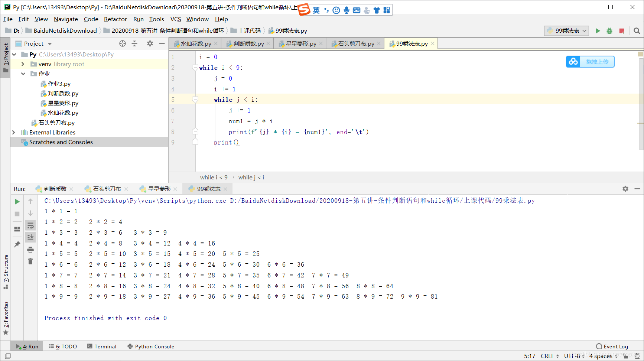Image resolution: width=644 pixels, height=361 pixels.
Task: Switch to 水仙花数.py editor tab
Action: [195, 43]
